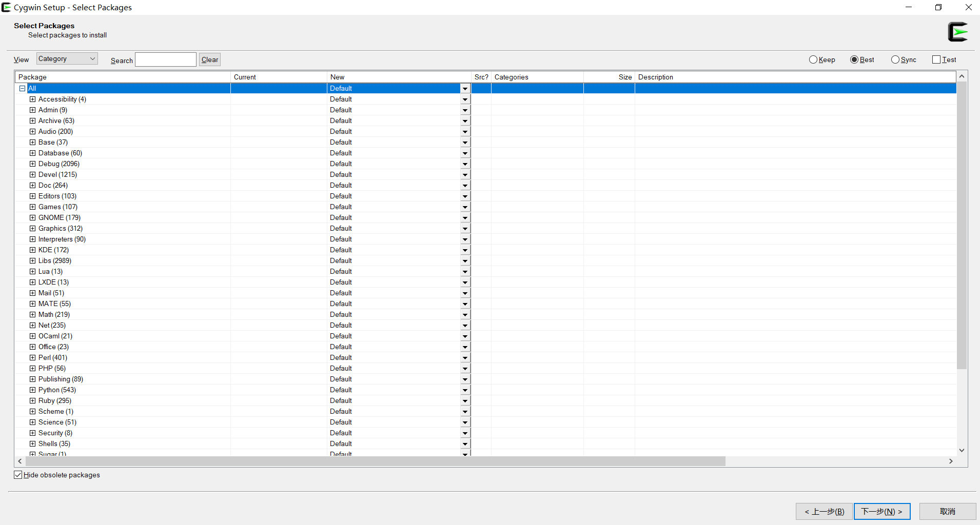Screen dimensions: 980x525
Task: Open the Default dropdown for Games row
Action: (465, 207)
